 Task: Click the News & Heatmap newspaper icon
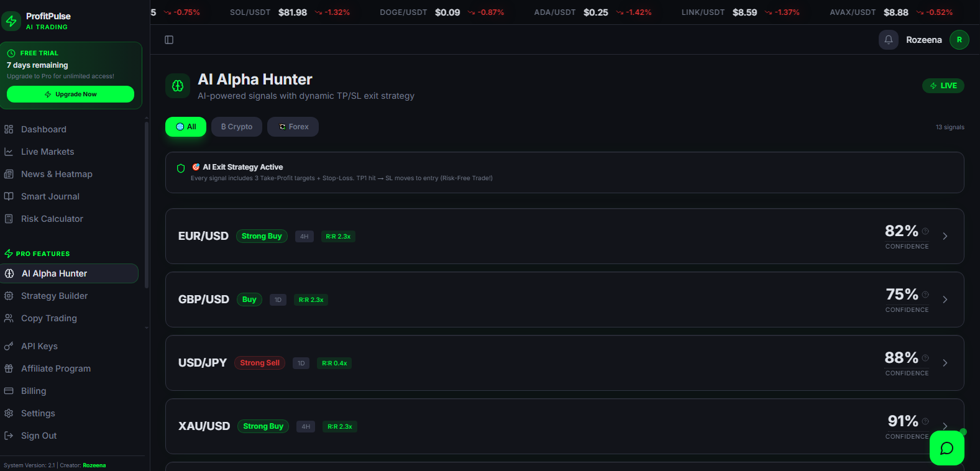pyautogui.click(x=9, y=174)
